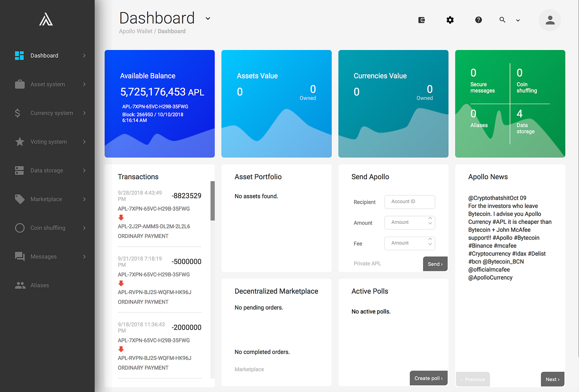This screenshot has height=392, width=579.
Task: Click the Coin shuffling circle icon
Action: coord(19,228)
